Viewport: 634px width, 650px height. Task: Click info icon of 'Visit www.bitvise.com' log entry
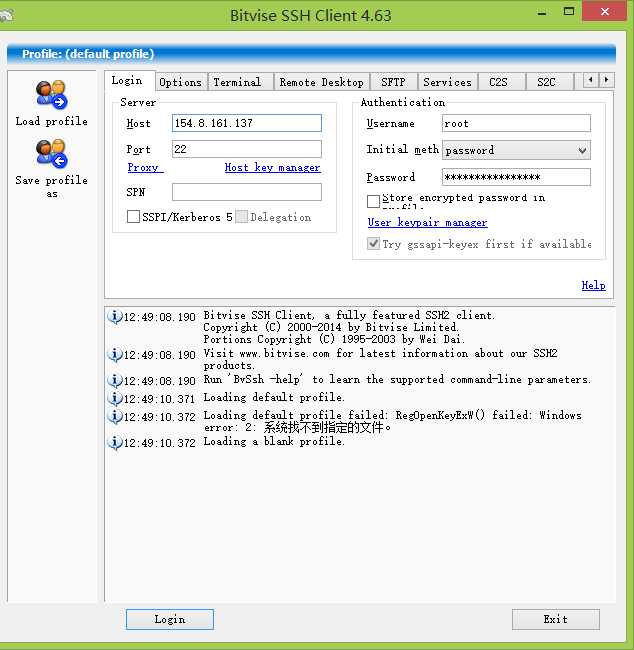(x=115, y=354)
